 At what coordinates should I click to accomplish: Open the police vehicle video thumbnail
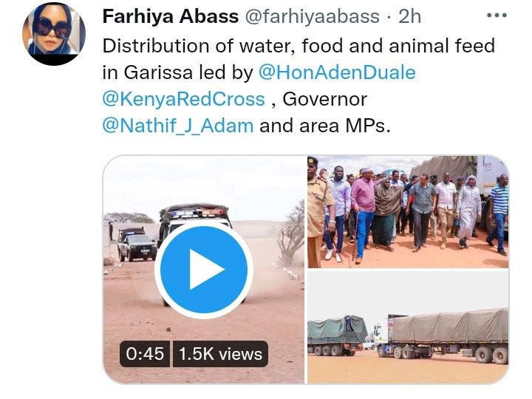[204, 270]
